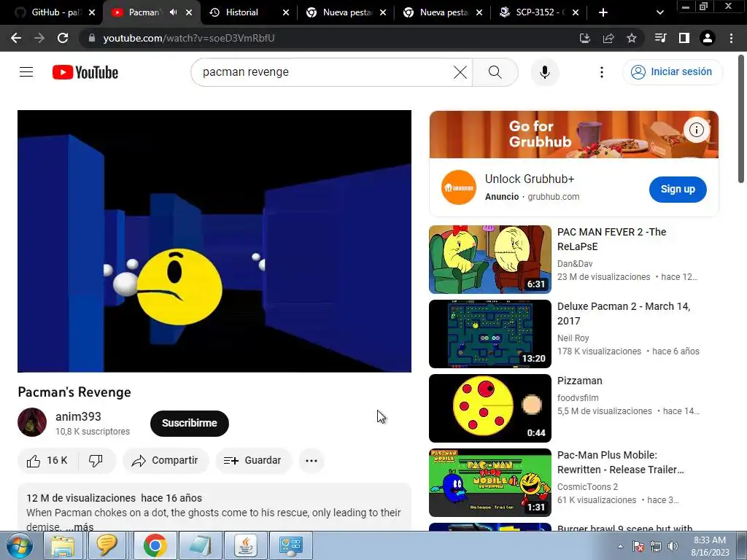Click the Grubhub ad info icon
Viewport: 747px width, 560px height.
[x=697, y=130]
